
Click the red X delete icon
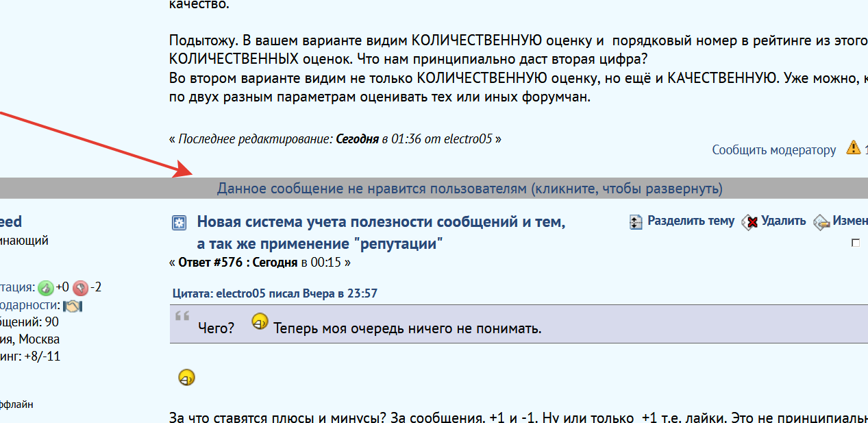tap(751, 221)
